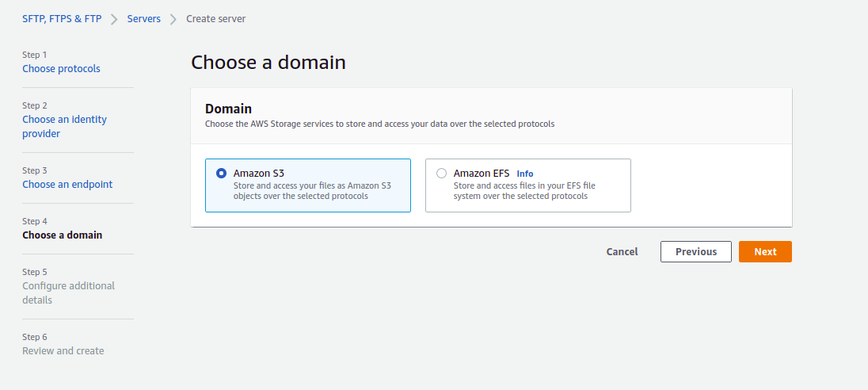The width and height of the screenshot is (868, 390).
Task: Click the Step 1 label
Action: coord(35,55)
